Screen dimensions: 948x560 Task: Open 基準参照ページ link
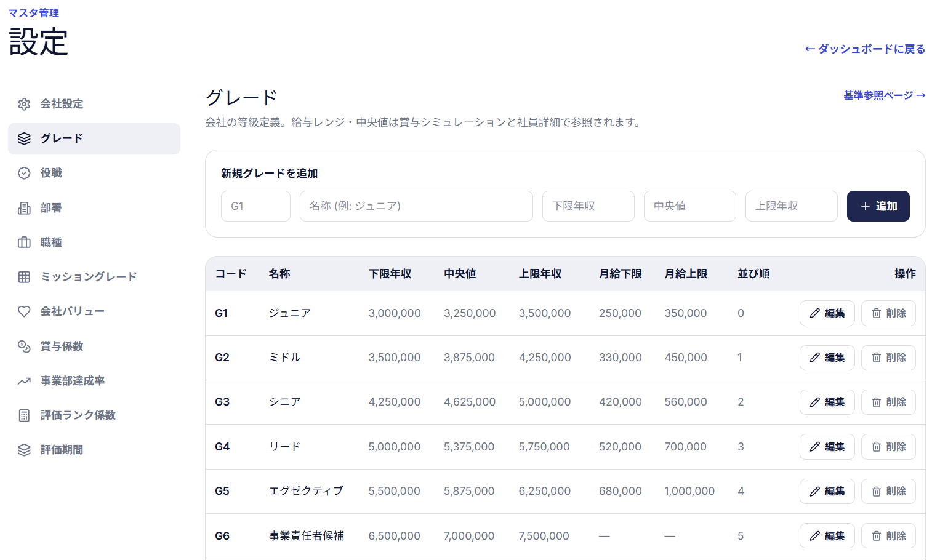pos(885,95)
